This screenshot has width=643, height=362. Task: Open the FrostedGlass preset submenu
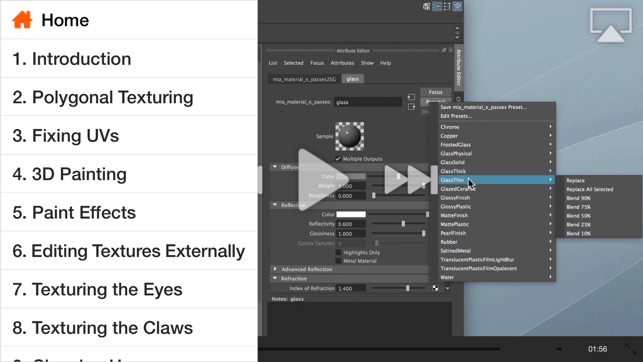[x=496, y=145]
